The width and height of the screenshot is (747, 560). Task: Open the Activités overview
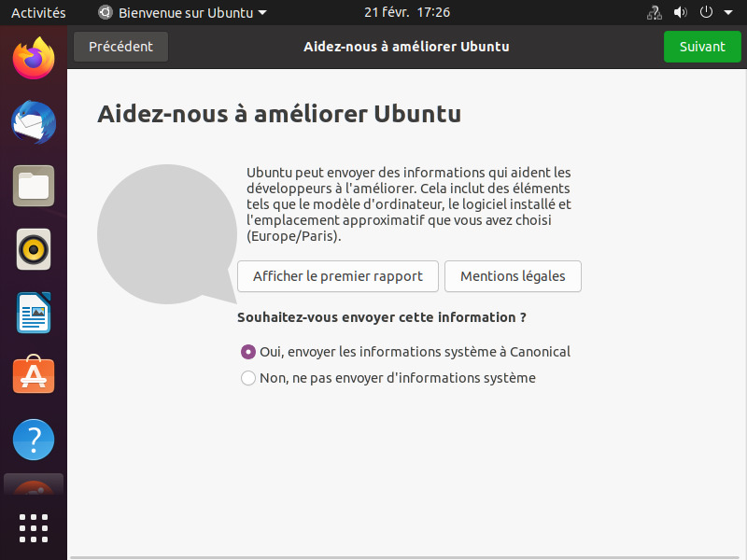[x=38, y=13]
